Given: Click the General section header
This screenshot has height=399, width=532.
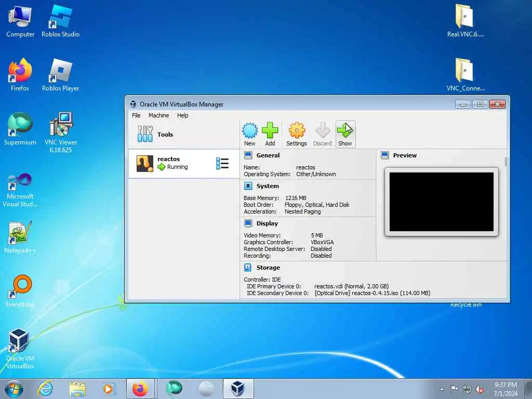Looking at the screenshot, I should pos(268,155).
